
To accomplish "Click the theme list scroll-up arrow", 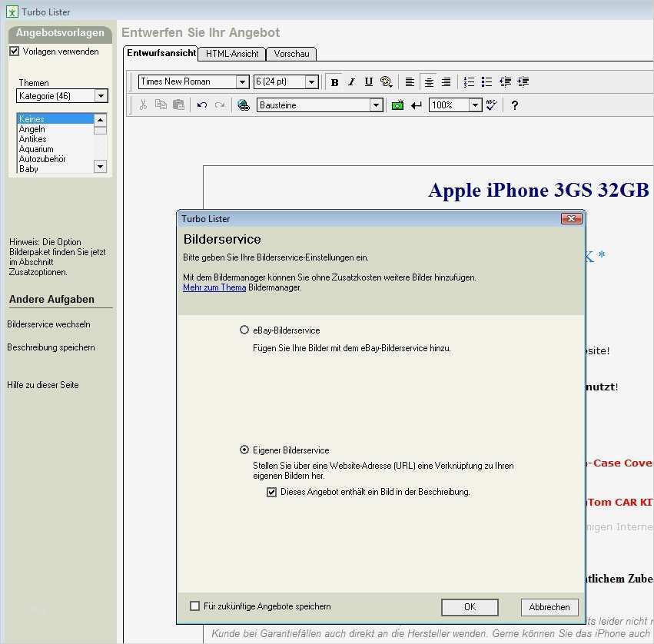I will tap(100, 120).
